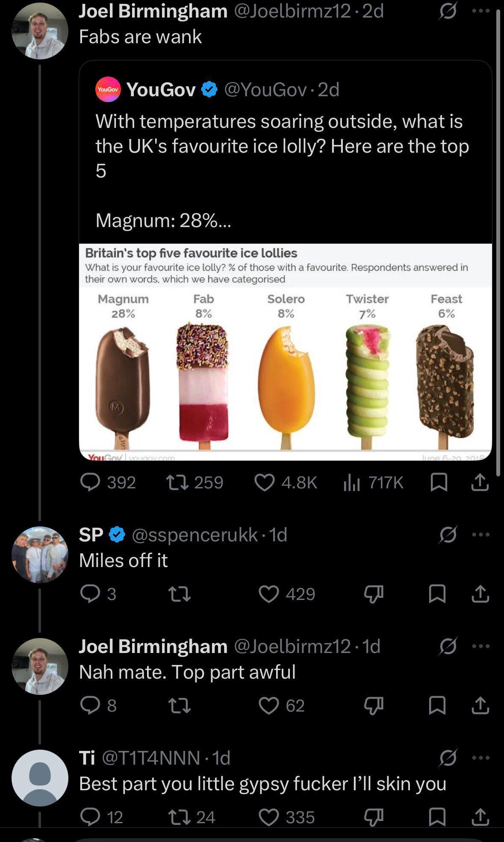This screenshot has width=504, height=842.
Task: Bookmark the "Nah mate. Top part awful" reply
Action: 438,706
